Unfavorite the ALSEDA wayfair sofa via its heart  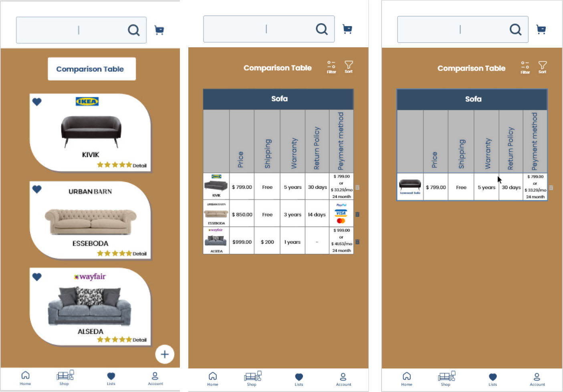pos(37,277)
